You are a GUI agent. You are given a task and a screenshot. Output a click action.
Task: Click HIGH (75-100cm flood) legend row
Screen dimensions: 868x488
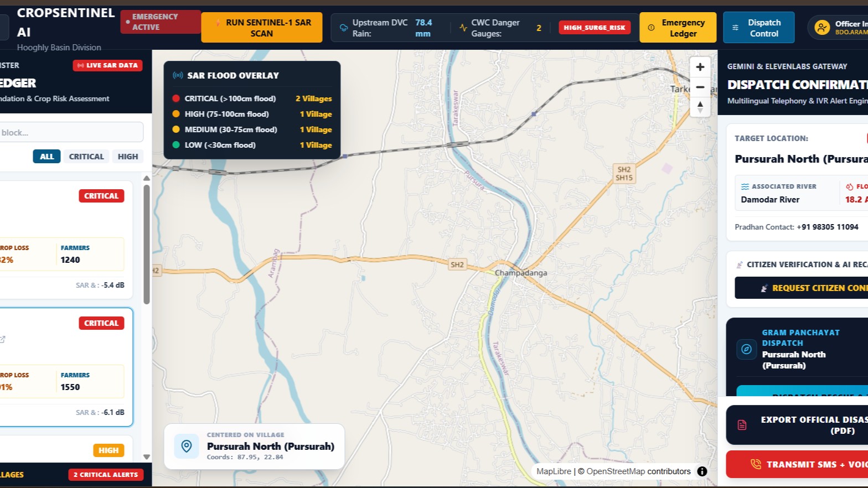pos(252,114)
